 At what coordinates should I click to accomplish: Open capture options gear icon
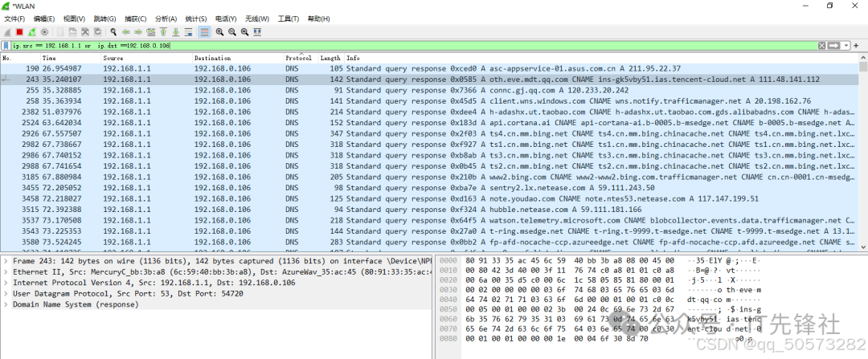coord(44,31)
